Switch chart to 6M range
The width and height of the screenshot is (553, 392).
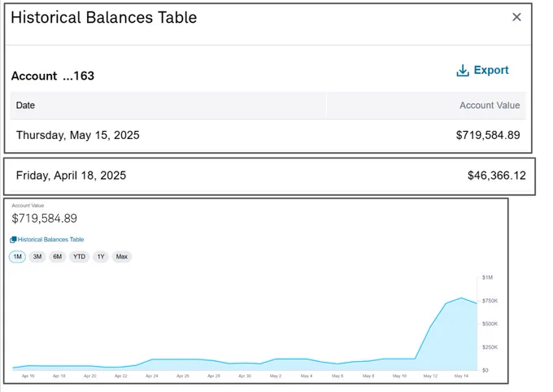[58, 256]
